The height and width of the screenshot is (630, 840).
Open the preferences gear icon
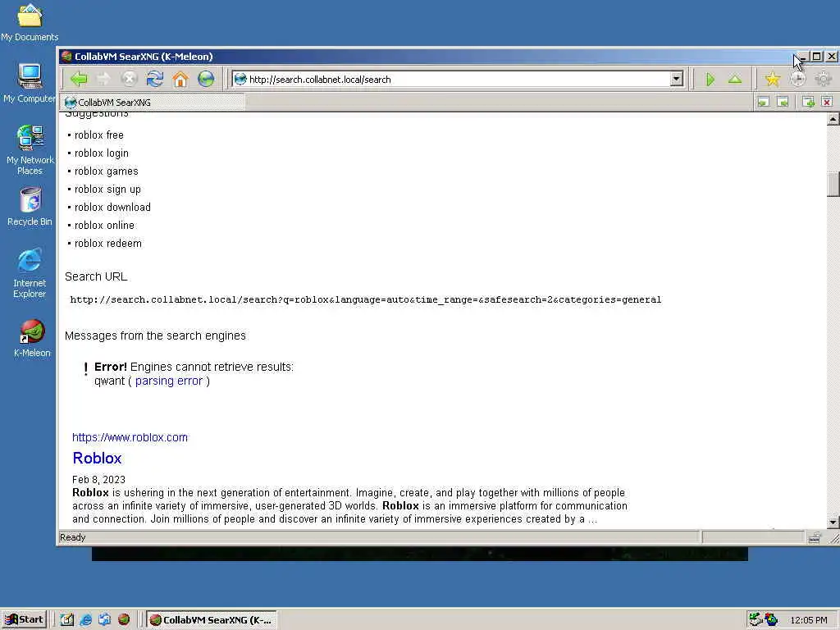[x=823, y=80]
